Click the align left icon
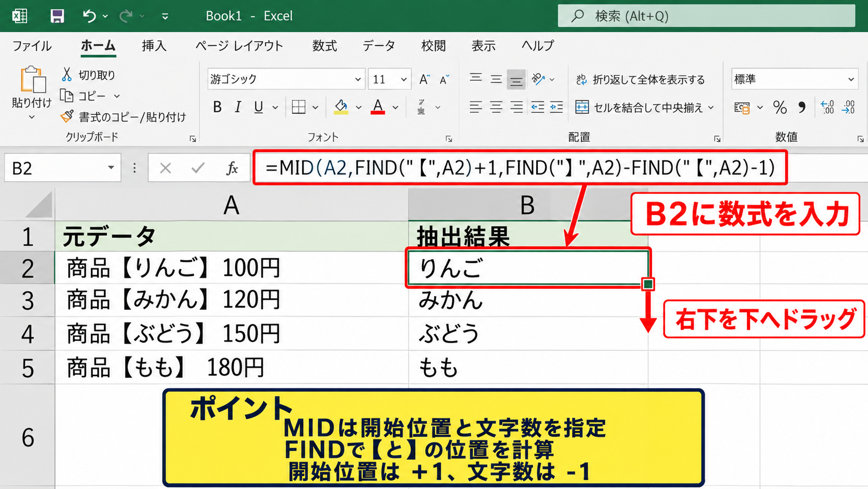 click(x=476, y=108)
